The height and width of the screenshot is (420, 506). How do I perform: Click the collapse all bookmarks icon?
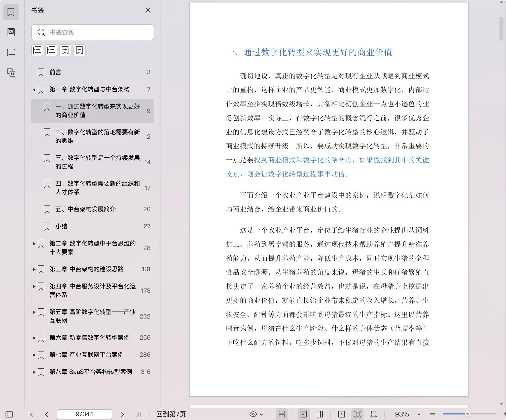click(51, 50)
